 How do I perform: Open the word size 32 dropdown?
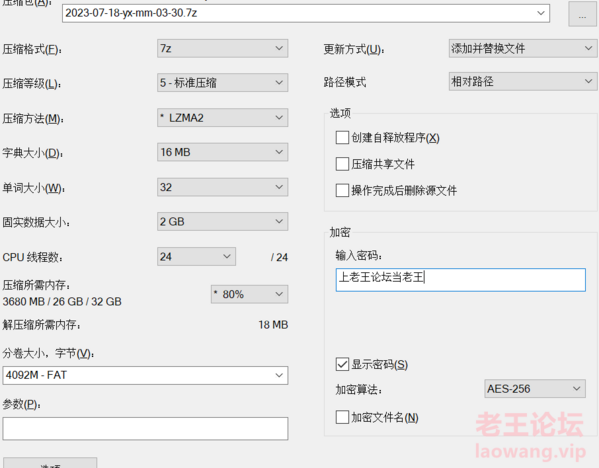coord(222,187)
